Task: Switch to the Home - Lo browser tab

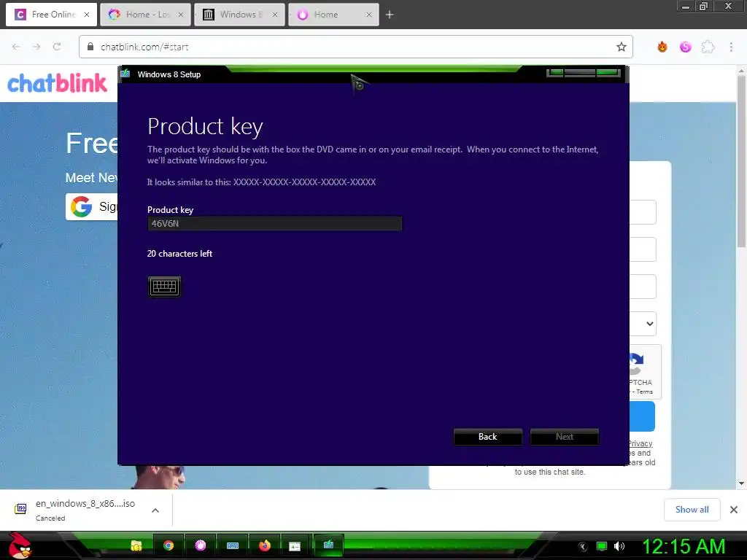Action: (145, 15)
